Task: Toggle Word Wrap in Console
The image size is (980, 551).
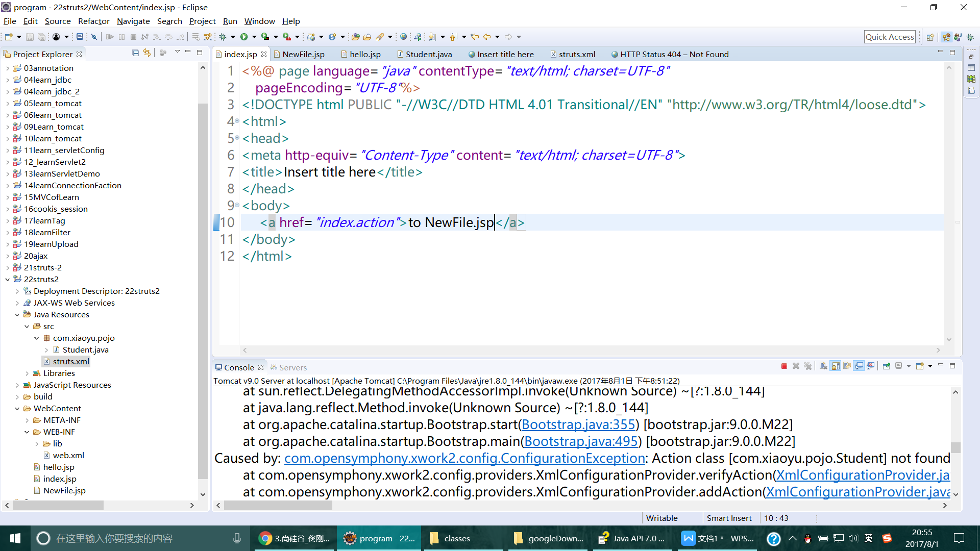Action: (x=847, y=366)
